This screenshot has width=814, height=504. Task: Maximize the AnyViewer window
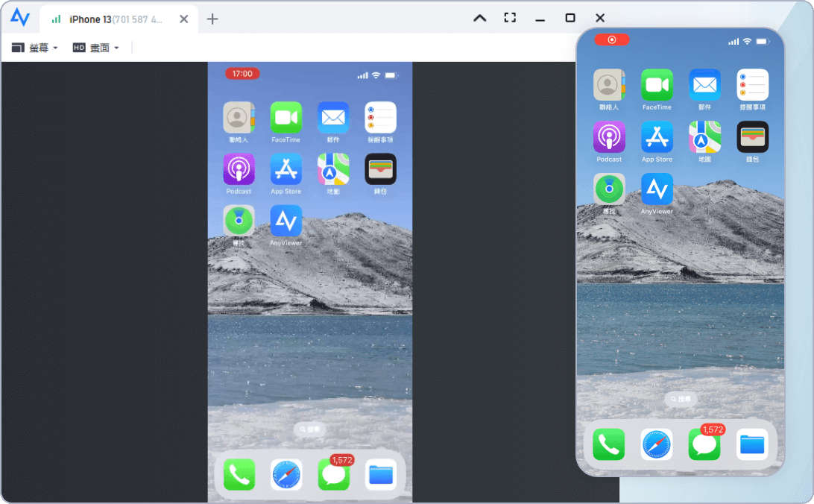(570, 18)
